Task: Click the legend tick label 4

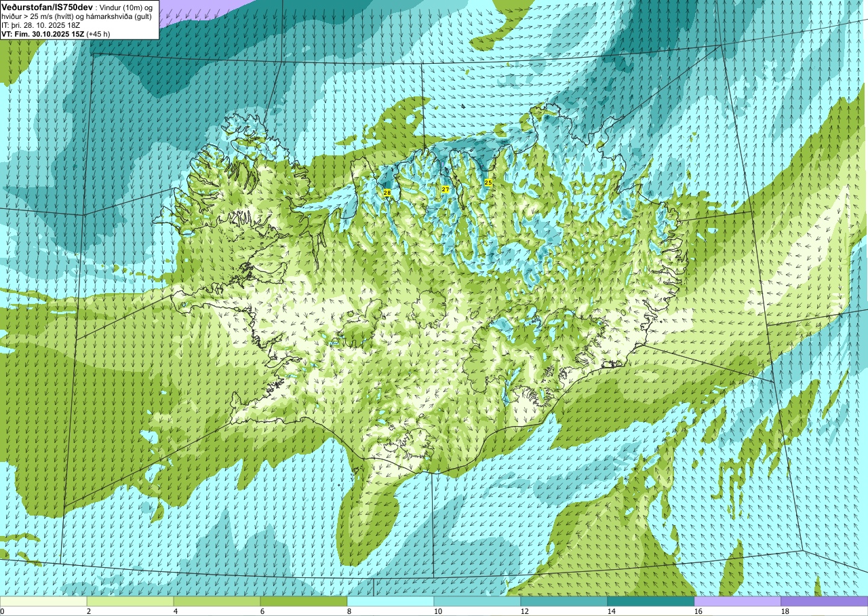Action: pos(176,611)
